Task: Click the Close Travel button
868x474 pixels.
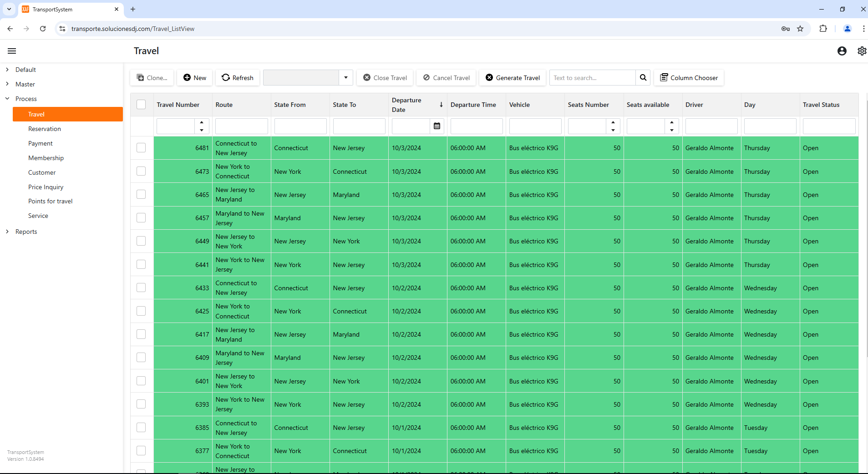Action: pyautogui.click(x=385, y=78)
